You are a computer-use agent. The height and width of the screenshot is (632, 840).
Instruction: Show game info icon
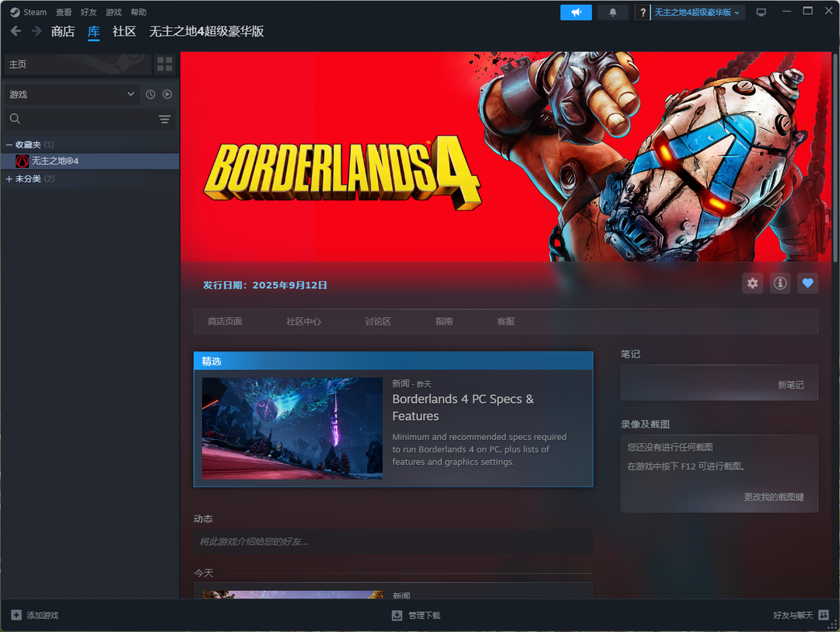(x=780, y=284)
